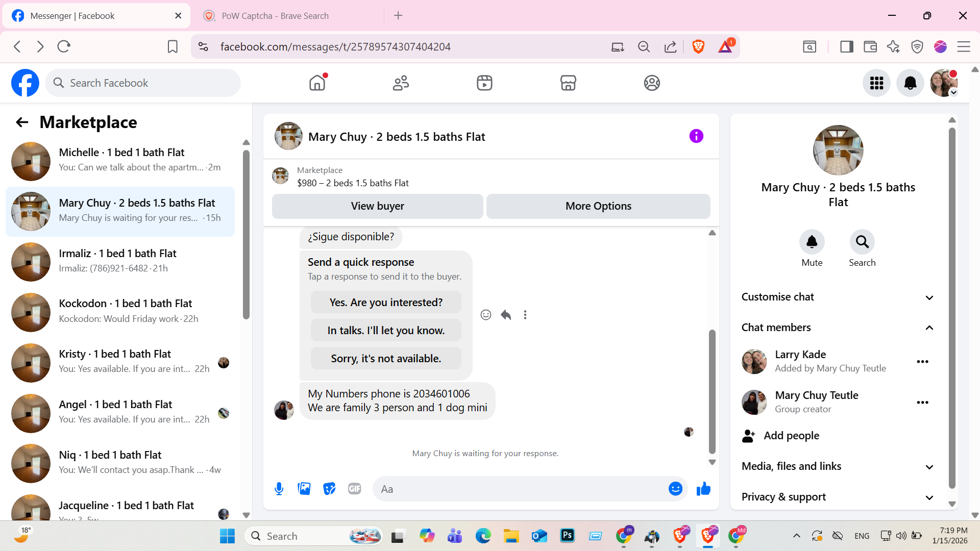Viewport: 980px width, 551px height.
Task: Toggle the browser sidebar panel
Action: point(847,46)
